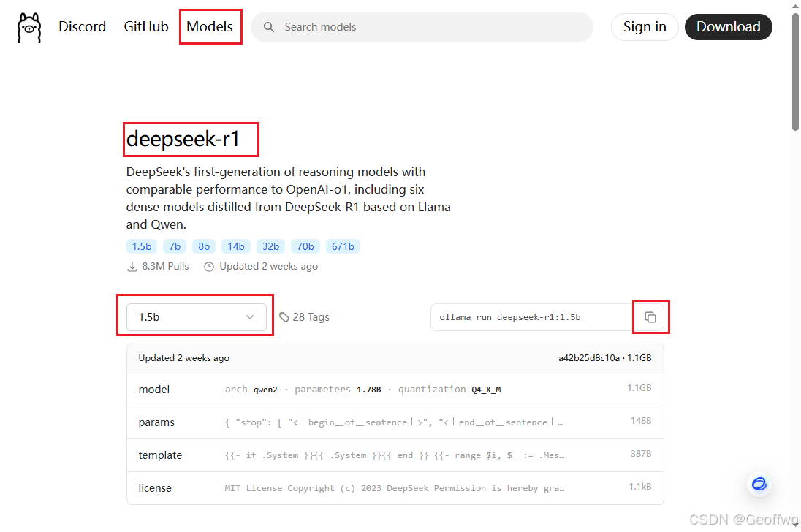The image size is (801, 532).
Task: Expand the 1.5b version dropdown
Action: coord(196,317)
